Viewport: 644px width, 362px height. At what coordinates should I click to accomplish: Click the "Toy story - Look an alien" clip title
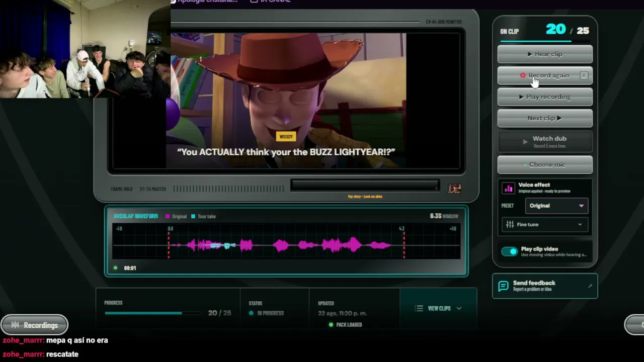(x=365, y=197)
